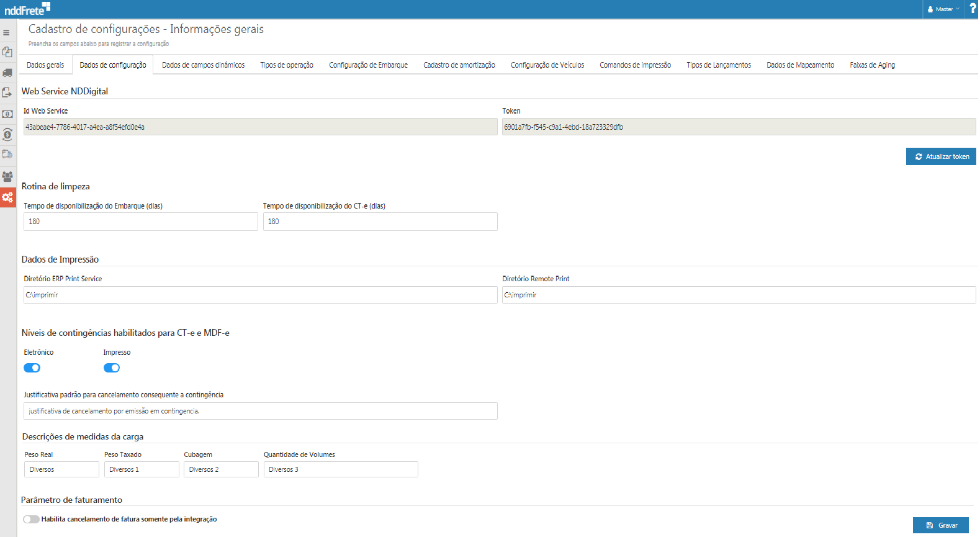
Task: Disable the Impresso contingency switch
Action: click(x=112, y=368)
